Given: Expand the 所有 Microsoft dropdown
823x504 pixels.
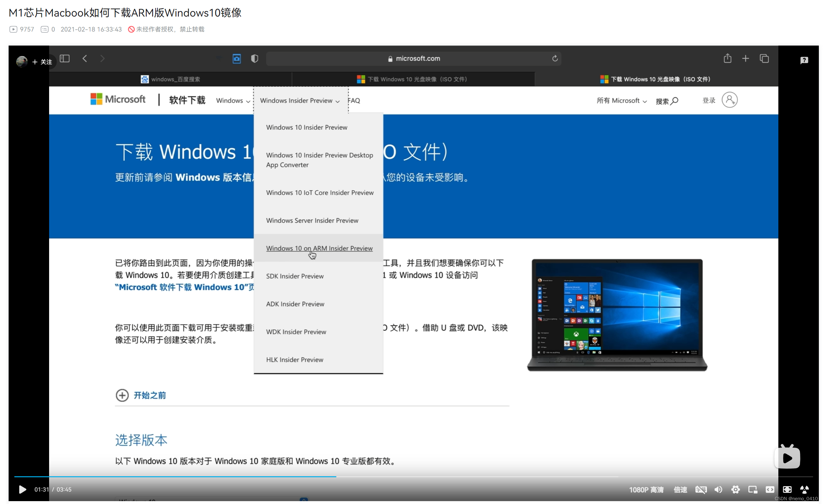Looking at the screenshot, I should [621, 100].
